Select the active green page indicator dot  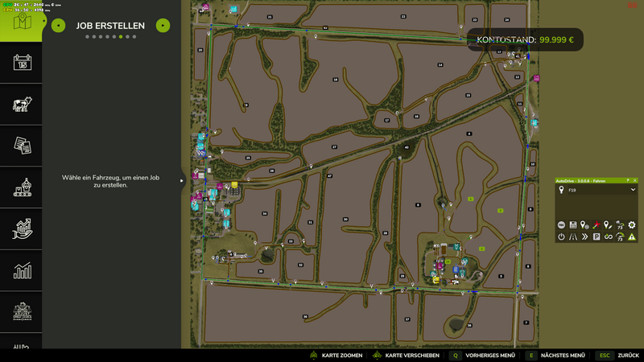(121, 37)
